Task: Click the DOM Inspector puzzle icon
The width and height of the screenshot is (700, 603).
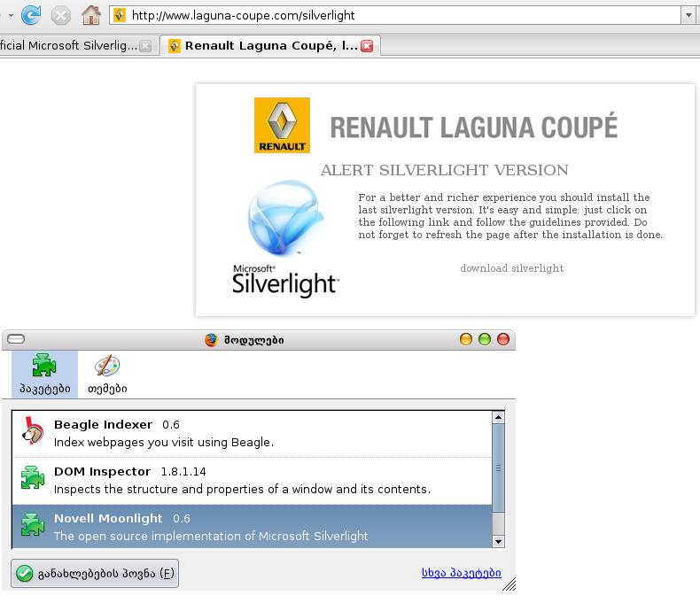Action: (33, 477)
